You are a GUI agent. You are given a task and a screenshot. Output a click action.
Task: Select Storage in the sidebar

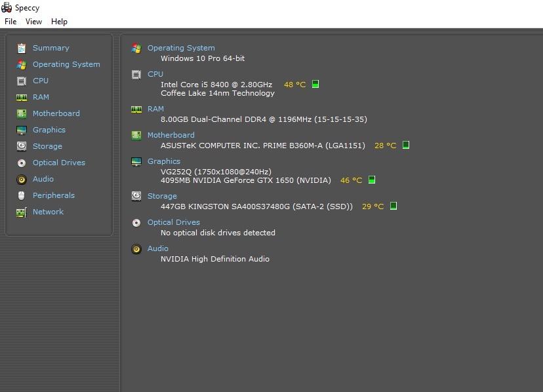(47, 146)
